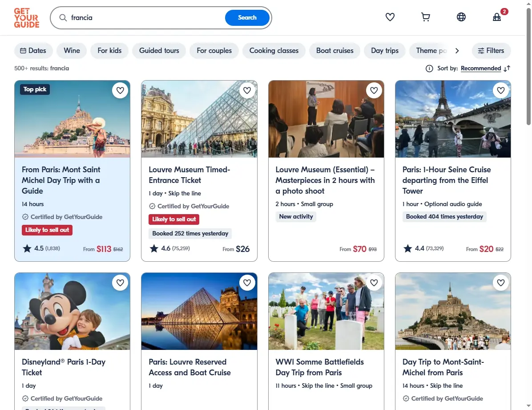532x410 pixels.
Task: Select the Day trips filter chip
Action: pyautogui.click(x=385, y=51)
